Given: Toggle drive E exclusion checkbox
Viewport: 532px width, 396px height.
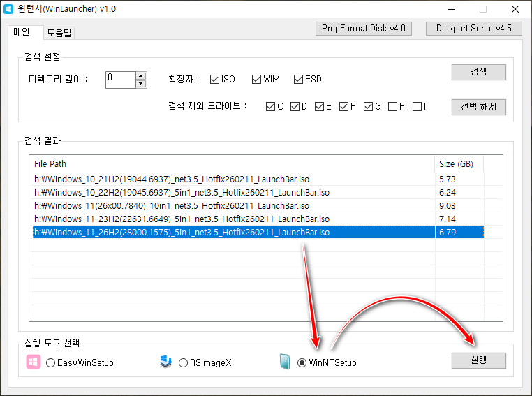Looking at the screenshot, I should point(319,107).
